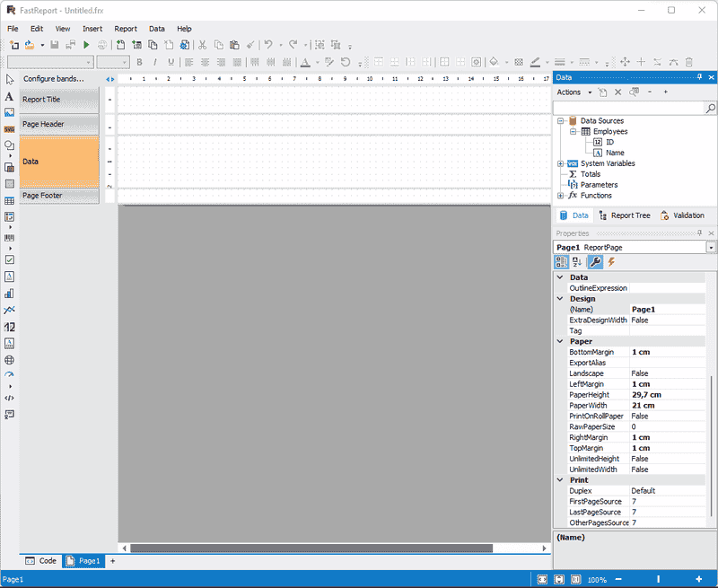Image resolution: width=718 pixels, height=588 pixels.
Task: Click the New report icon
Action: coord(14,45)
